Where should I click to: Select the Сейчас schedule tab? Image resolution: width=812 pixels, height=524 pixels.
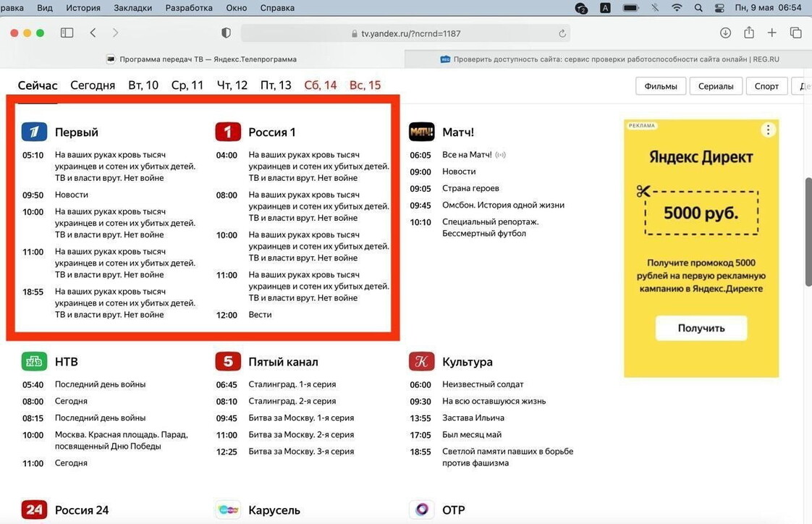coord(38,85)
